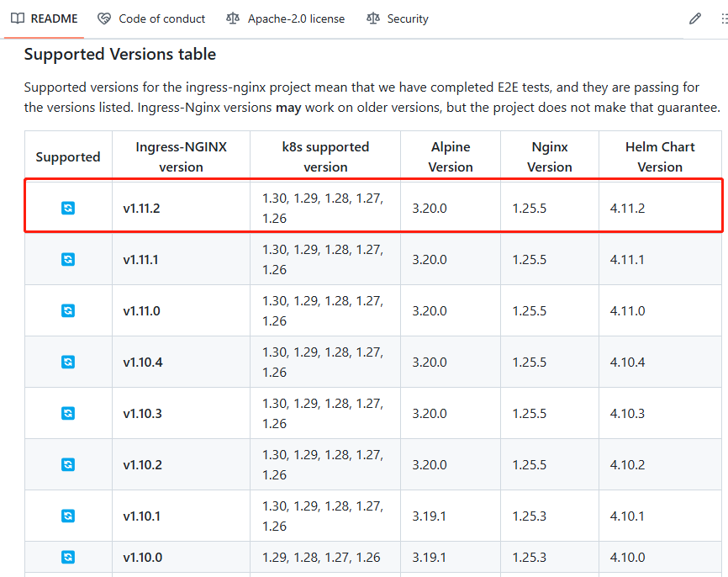Click Alpine version 3.20.0 in v1.11.2 row
Screen dimensions: 728x577
[430, 208]
